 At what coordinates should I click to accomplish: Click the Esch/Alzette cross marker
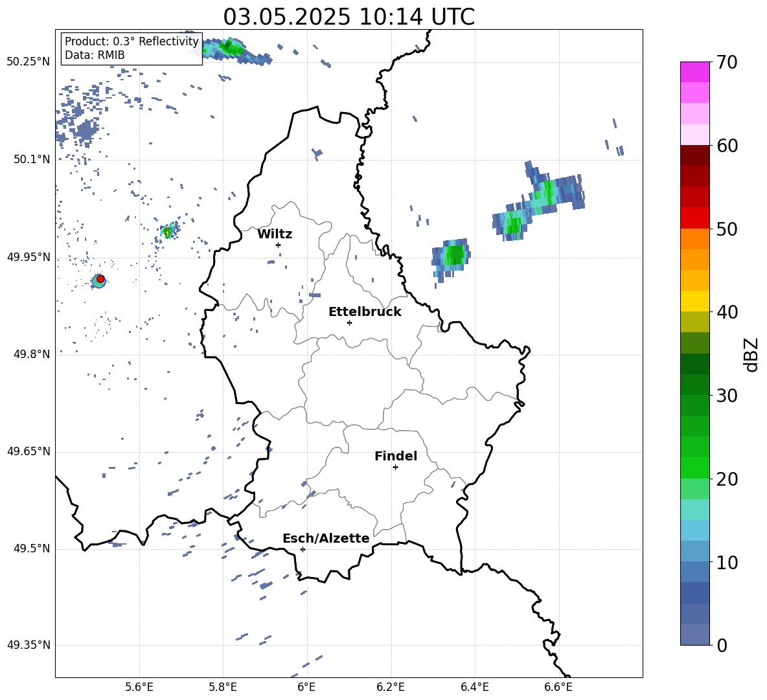click(x=303, y=549)
